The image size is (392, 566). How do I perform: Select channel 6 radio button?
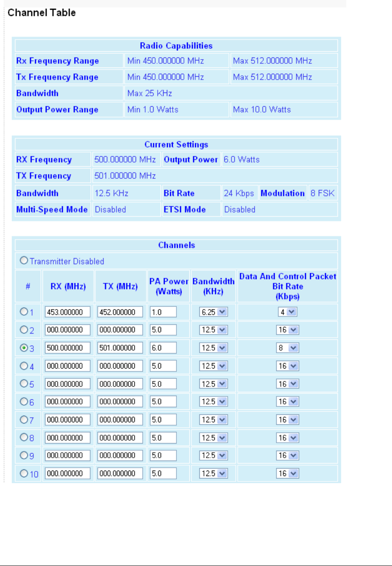pyautogui.click(x=24, y=401)
